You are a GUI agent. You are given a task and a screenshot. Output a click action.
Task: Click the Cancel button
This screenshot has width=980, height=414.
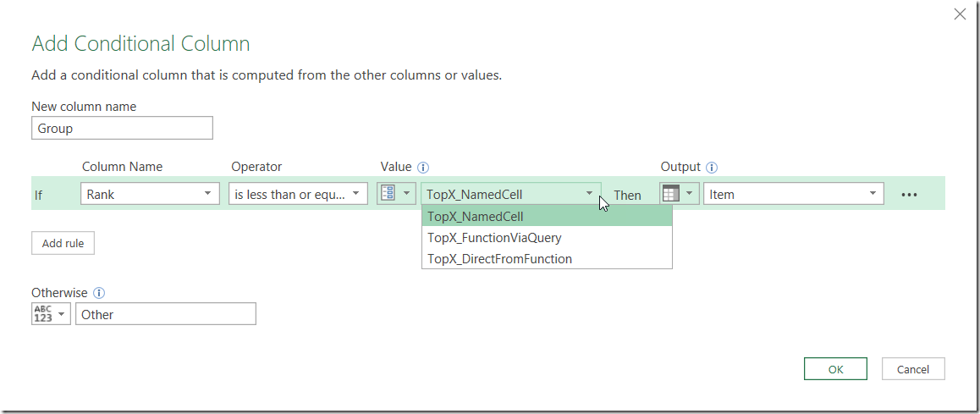pyautogui.click(x=913, y=369)
